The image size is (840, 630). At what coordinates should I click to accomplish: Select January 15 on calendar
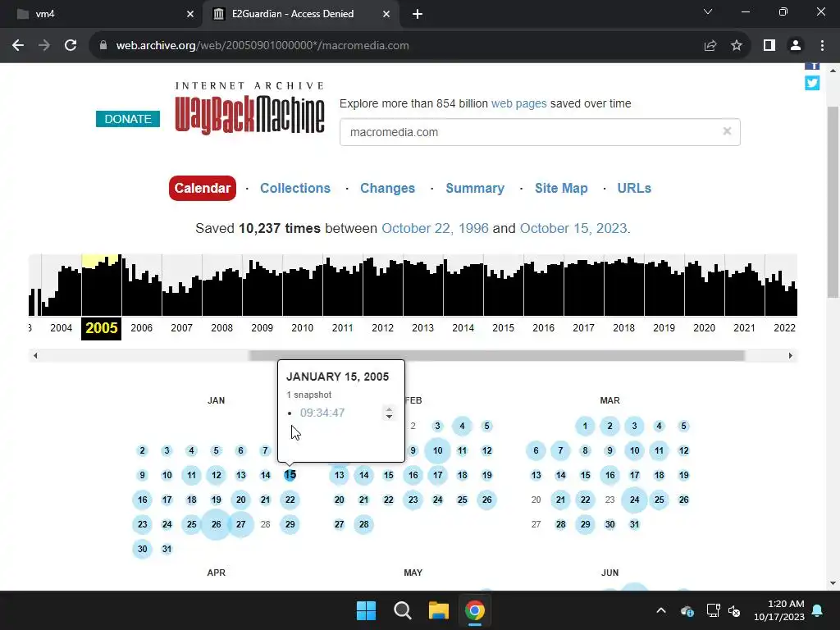[290, 475]
